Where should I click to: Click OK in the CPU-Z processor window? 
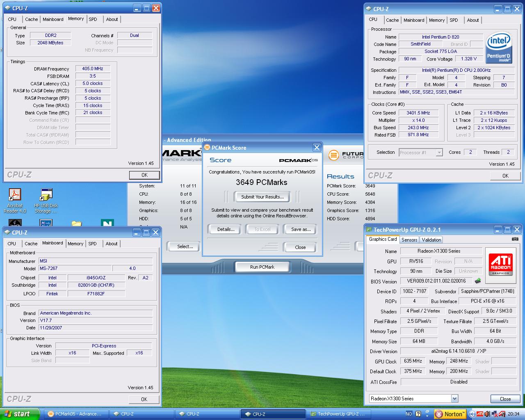point(505,176)
